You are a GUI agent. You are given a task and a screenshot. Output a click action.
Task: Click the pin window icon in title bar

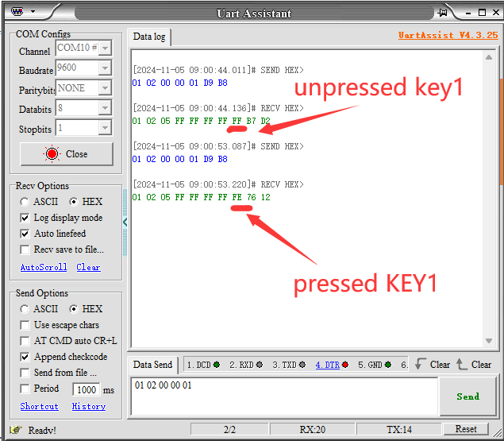coord(443,13)
